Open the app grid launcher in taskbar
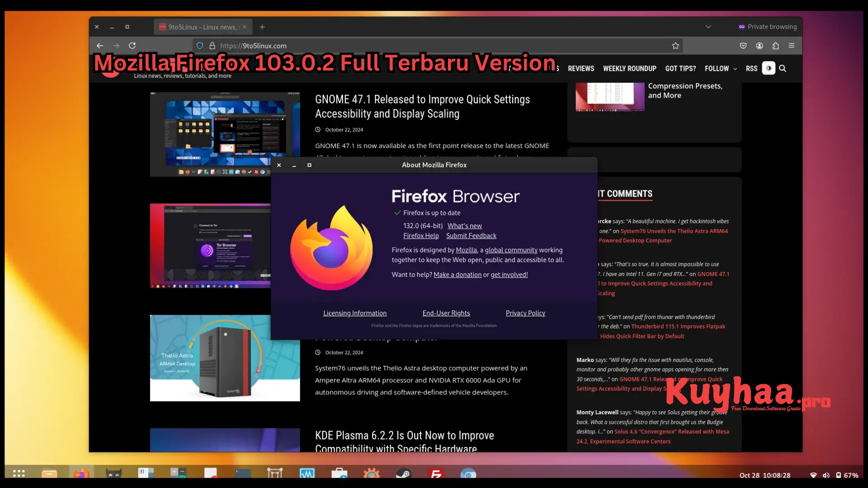Viewport: 868px width, 488px height. [19, 473]
